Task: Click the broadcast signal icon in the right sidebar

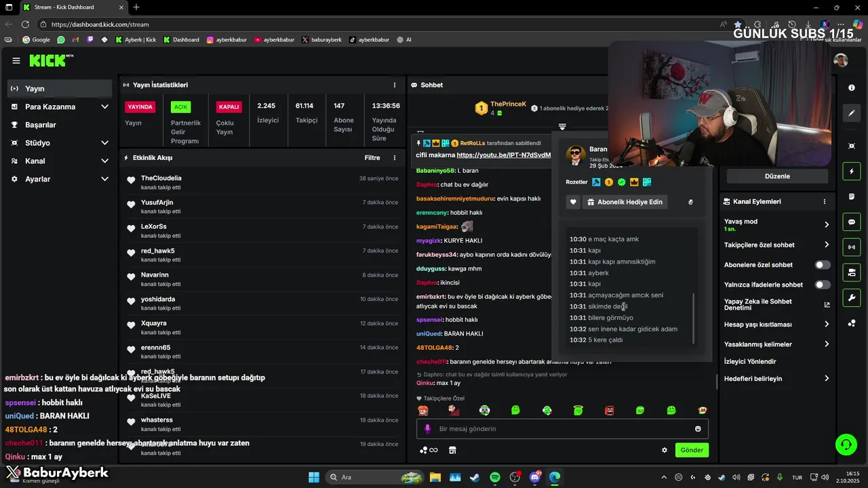Action: coord(852,247)
